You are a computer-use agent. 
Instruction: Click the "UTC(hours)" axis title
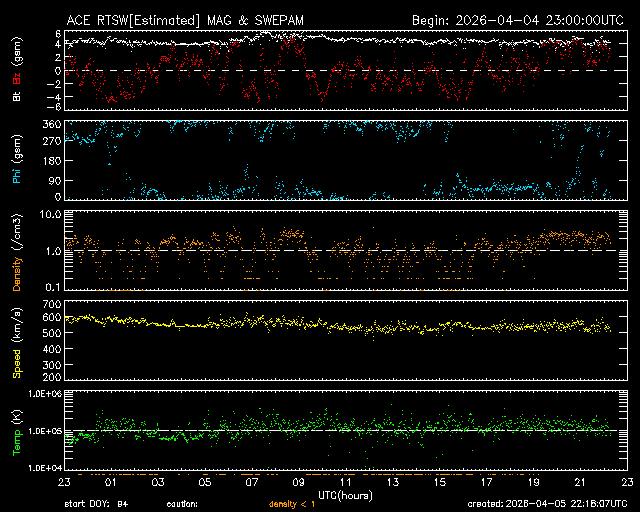(x=345, y=496)
